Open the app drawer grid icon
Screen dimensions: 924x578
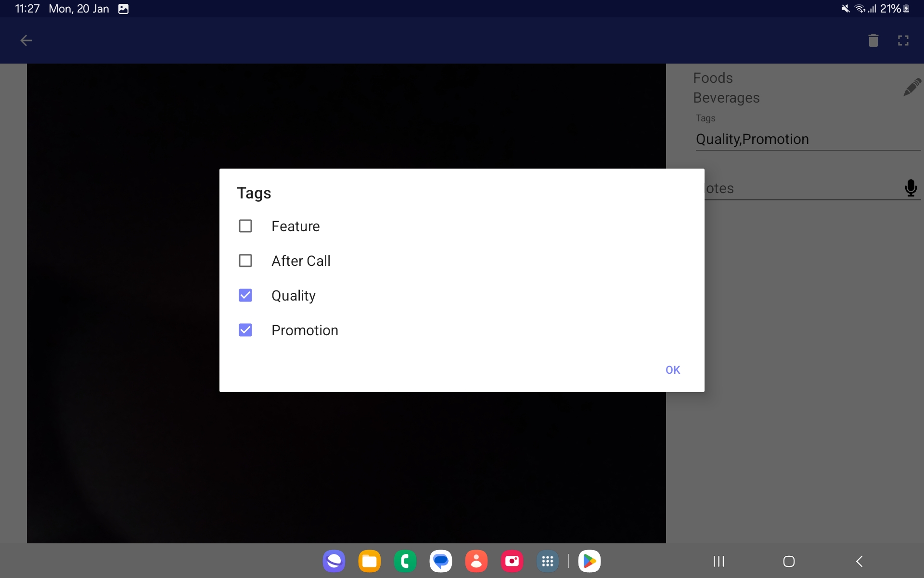[x=547, y=561]
